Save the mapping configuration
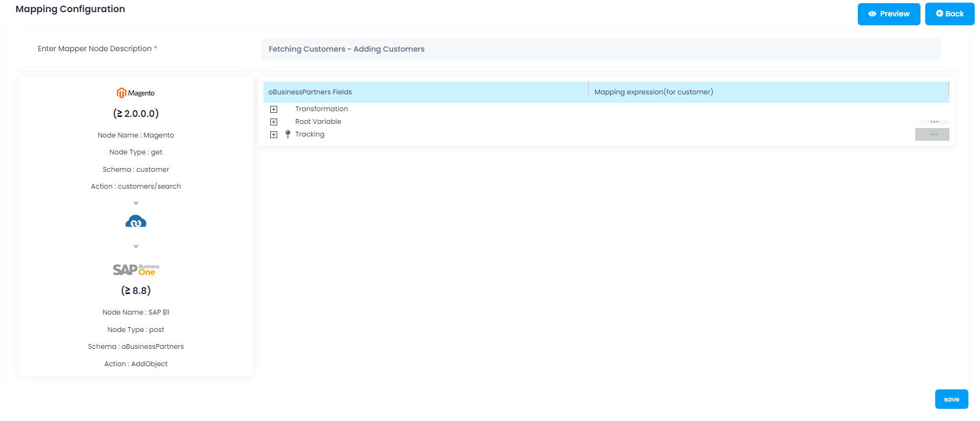This screenshot has height=421, width=980. click(951, 399)
